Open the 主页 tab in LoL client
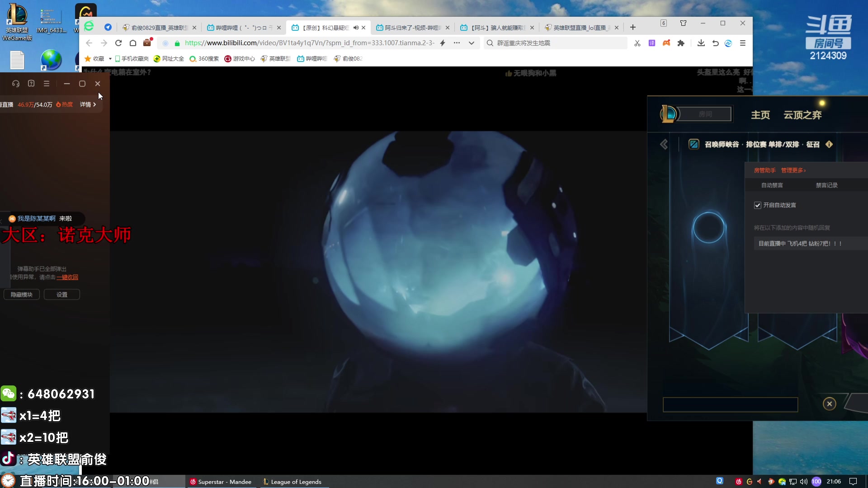The width and height of the screenshot is (868, 488). [x=760, y=115]
